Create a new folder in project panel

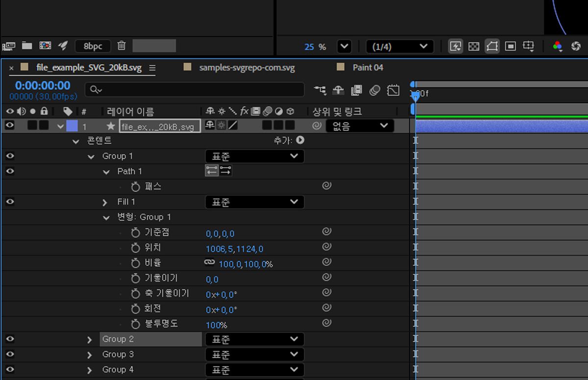[27, 46]
